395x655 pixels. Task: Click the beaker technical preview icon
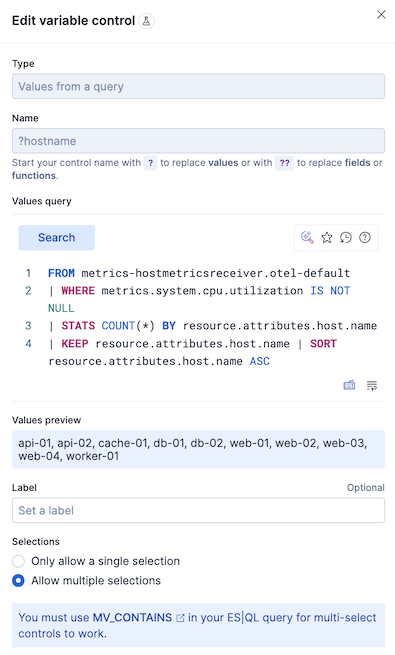146,20
